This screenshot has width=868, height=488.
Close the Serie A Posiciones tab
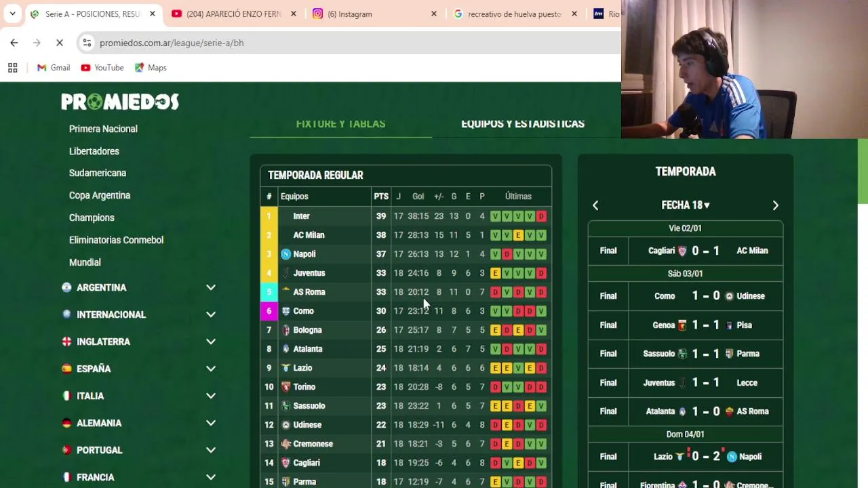tap(152, 14)
